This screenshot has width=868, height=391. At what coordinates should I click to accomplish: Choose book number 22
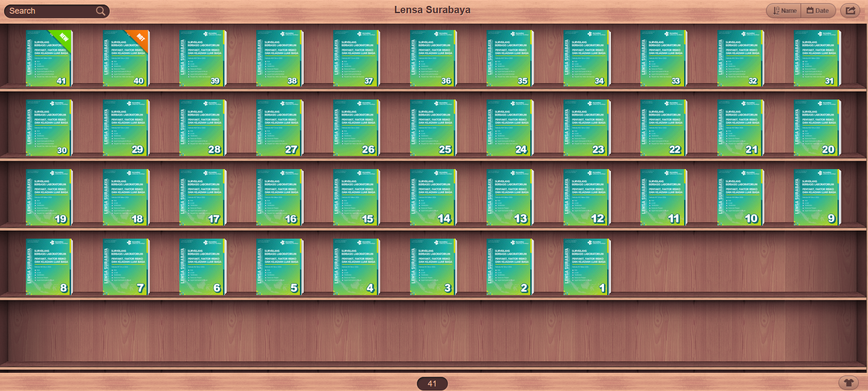[x=664, y=128]
